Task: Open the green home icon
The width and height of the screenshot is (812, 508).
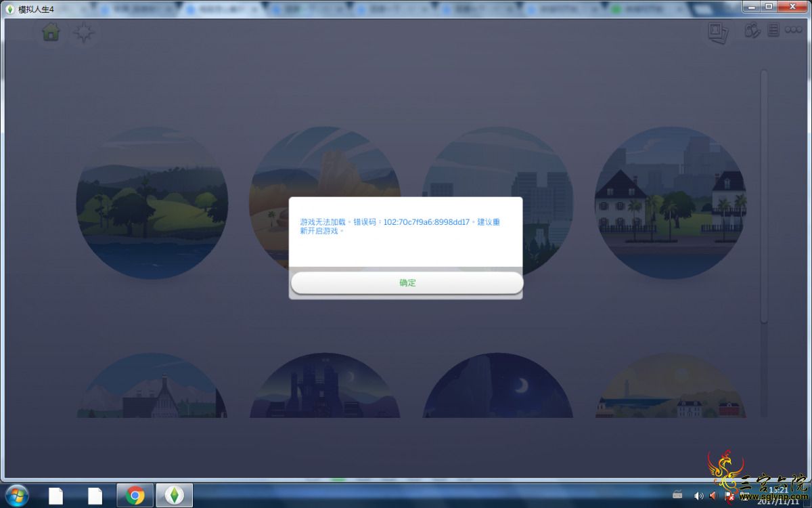Action: (51, 33)
